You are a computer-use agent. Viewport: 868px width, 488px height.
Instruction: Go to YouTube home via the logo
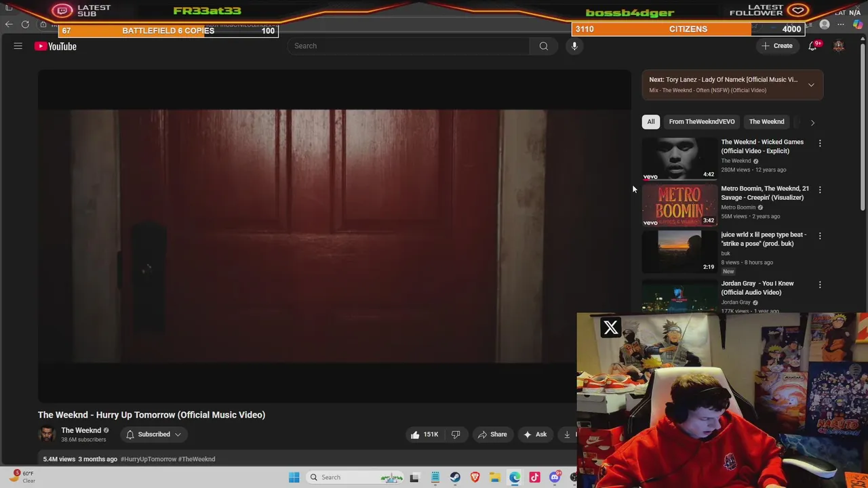coord(56,46)
